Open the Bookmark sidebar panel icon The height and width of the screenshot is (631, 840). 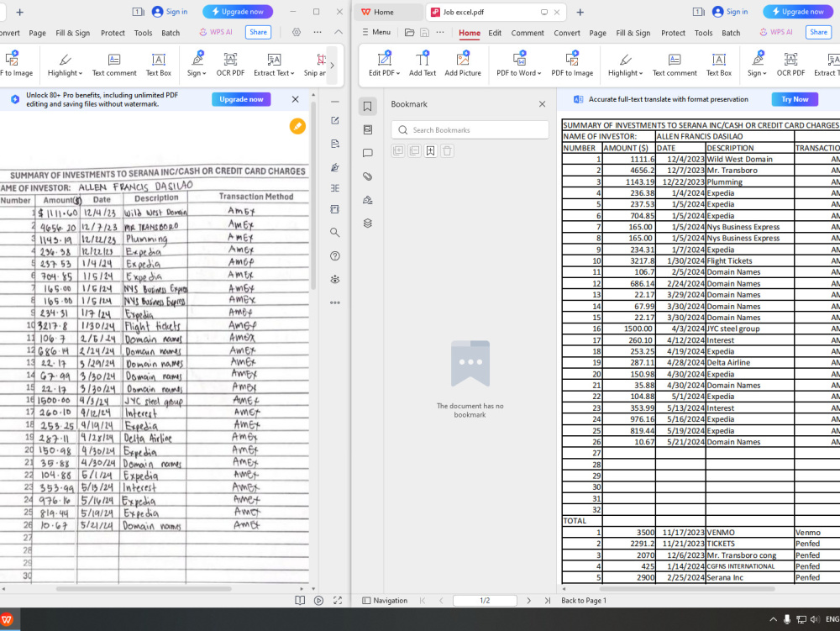tap(368, 106)
